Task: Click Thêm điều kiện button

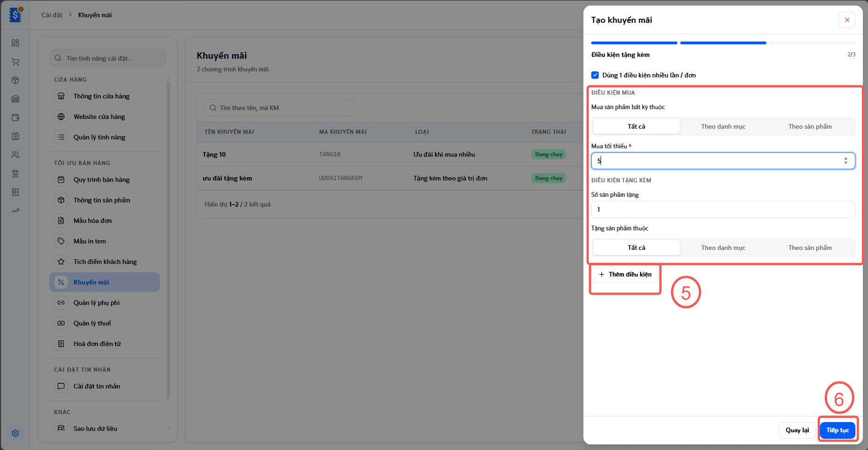Action: coord(625,274)
